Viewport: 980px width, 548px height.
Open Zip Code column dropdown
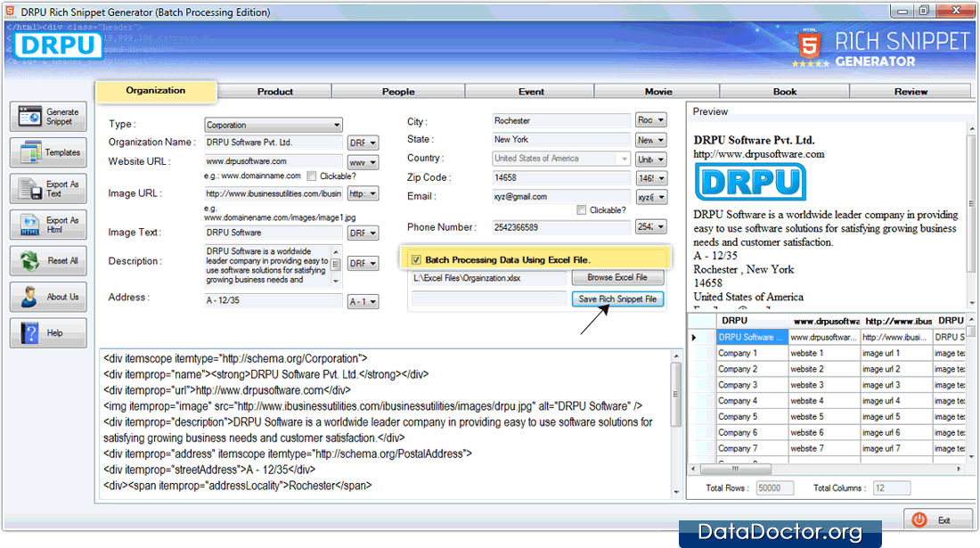pyautogui.click(x=650, y=178)
